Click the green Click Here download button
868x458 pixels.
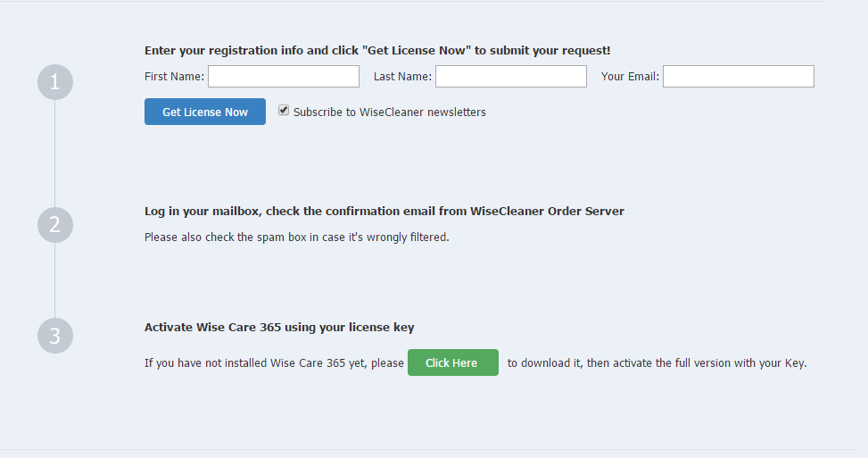tap(452, 362)
